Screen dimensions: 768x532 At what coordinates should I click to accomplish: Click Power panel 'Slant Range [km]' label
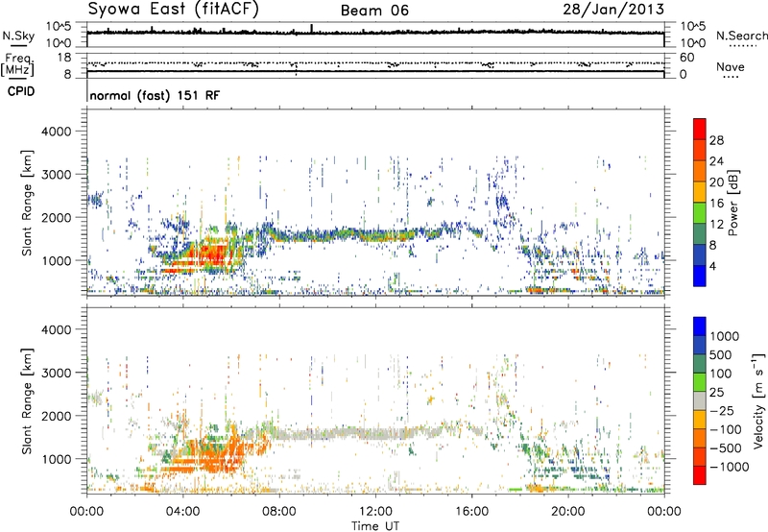point(27,203)
